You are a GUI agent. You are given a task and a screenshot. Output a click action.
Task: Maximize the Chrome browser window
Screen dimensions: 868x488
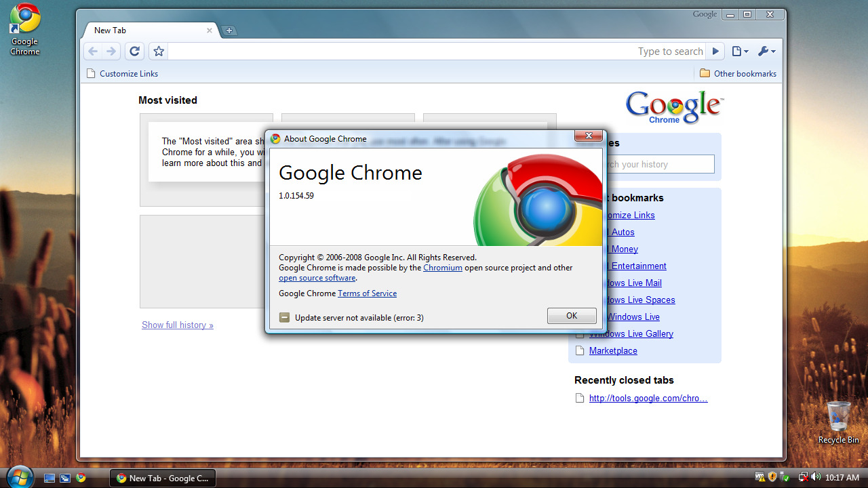pyautogui.click(x=747, y=14)
